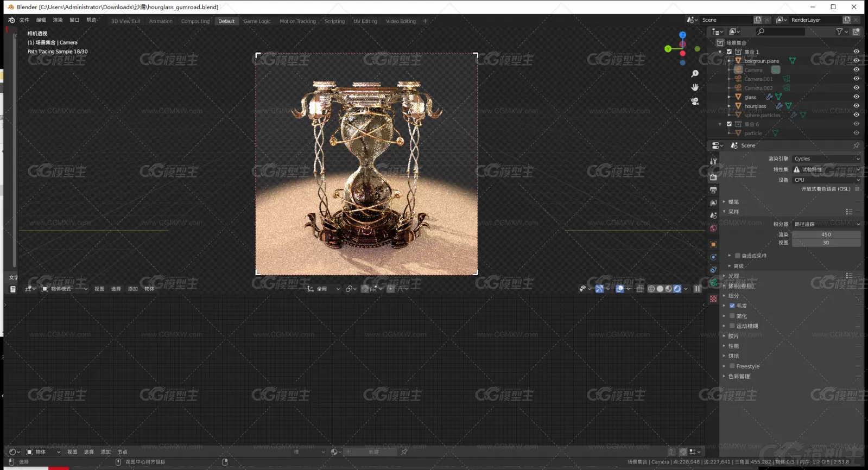
Task: Hide the glass object with eye icon
Action: point(856,97)
